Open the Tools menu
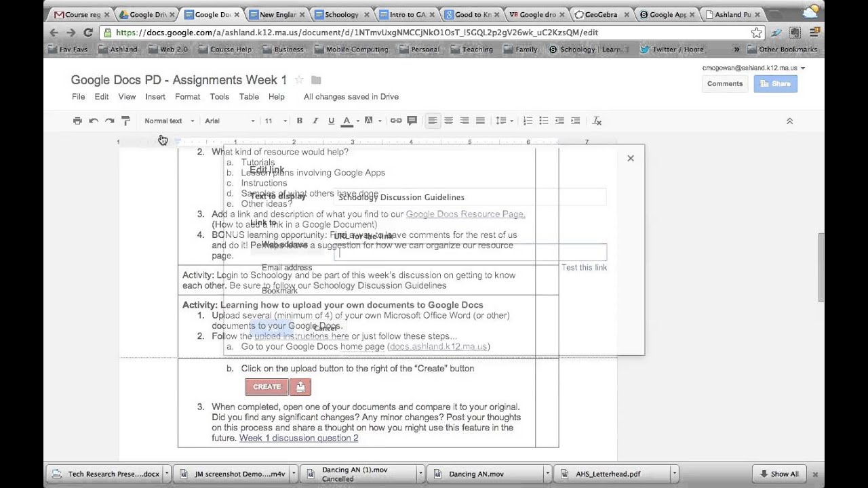This screenshot has height=488, width=868. click(220, 97)
